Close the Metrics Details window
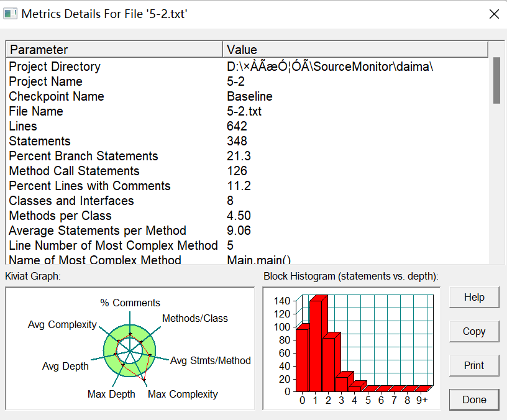 [494, 14]
